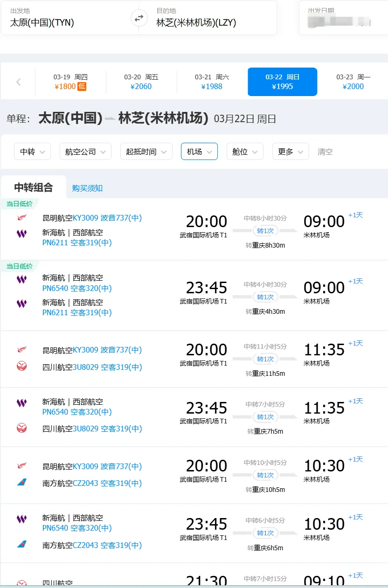Click 转1次 badge with 中转6小时5分
This screenshot has width=388, height=588.
[265, 533]
